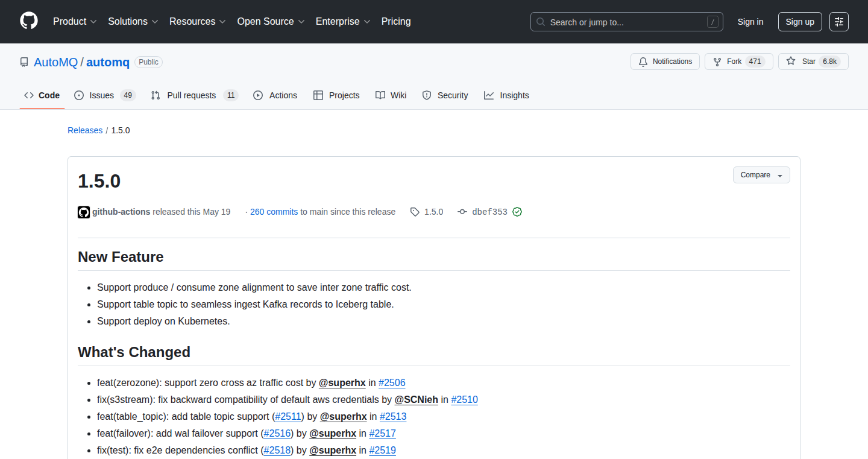This screenshot has height=459, width=868.
Task: Open issue #2511 link
Action: [288, 416]
